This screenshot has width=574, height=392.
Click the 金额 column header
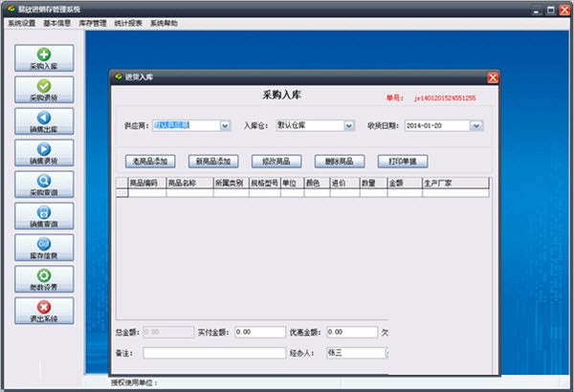pyautogui.click(x=405, y=183)
